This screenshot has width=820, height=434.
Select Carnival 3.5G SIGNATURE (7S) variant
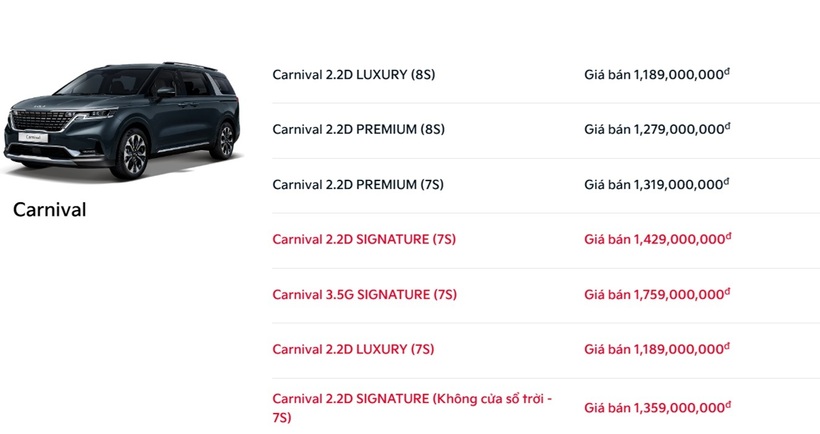click(365, 294)
